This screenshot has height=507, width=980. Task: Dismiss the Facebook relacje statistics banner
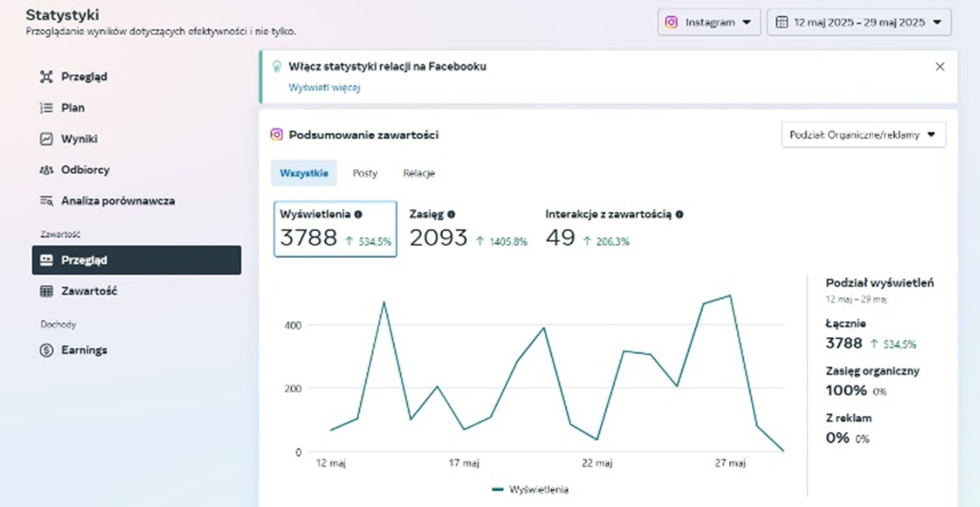[x=940, y=67]
